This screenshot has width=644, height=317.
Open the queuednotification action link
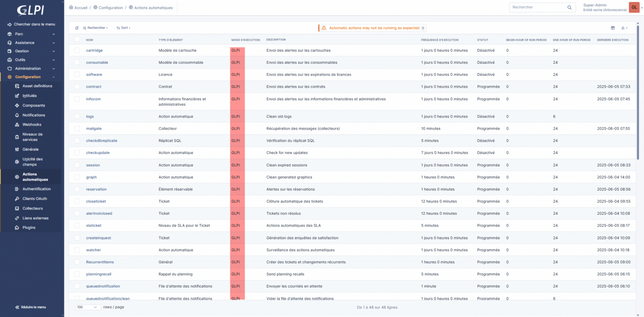[103, 286]
